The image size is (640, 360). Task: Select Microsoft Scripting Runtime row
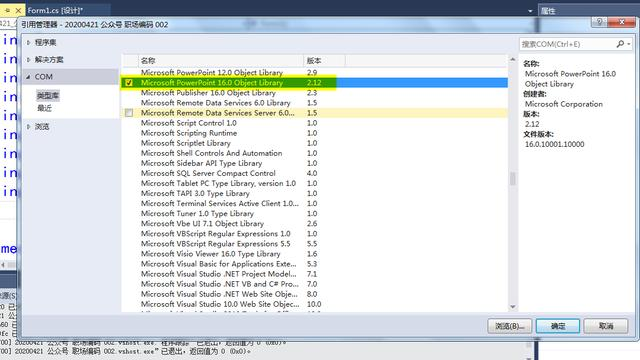pos(314,133)
